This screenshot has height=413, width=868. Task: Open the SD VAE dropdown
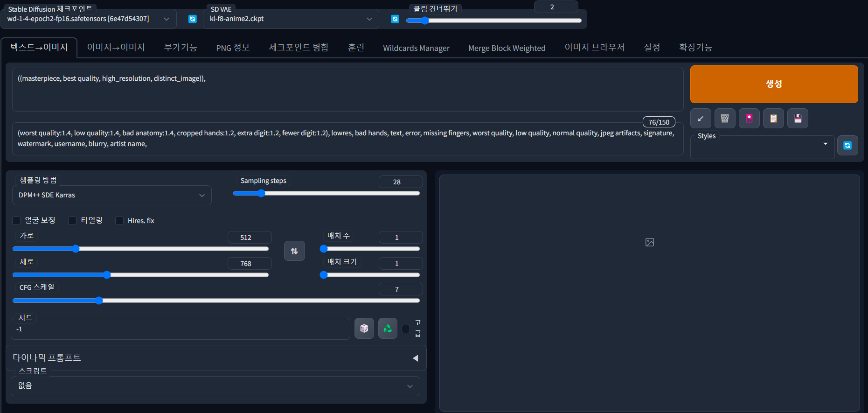click(x=291, y=19)
